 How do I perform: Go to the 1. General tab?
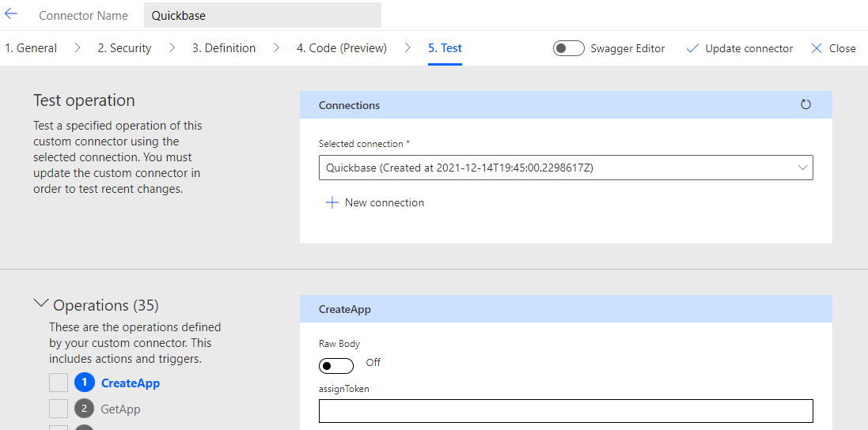click(31, 48)
